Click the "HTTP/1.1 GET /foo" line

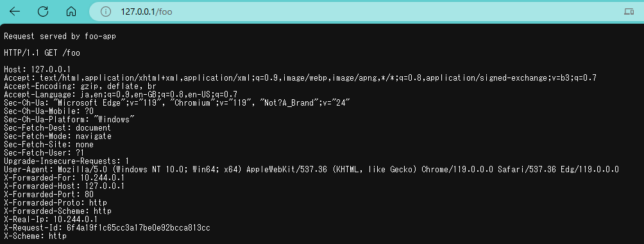[x=42, y=53]
